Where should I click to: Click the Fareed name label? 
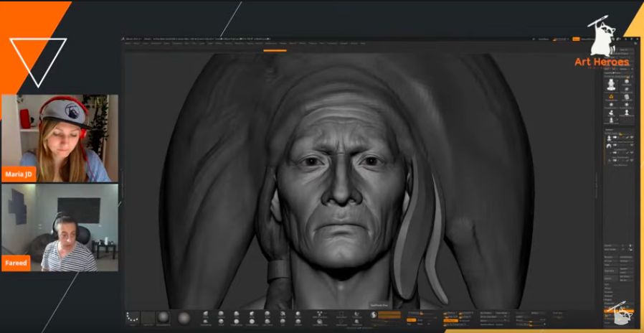(x=16, y=263)
